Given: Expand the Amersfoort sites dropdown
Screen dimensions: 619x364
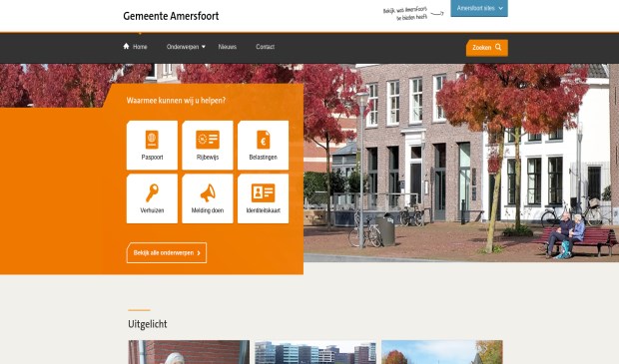Looking at the screenshot, I should [x=479, y=8].
